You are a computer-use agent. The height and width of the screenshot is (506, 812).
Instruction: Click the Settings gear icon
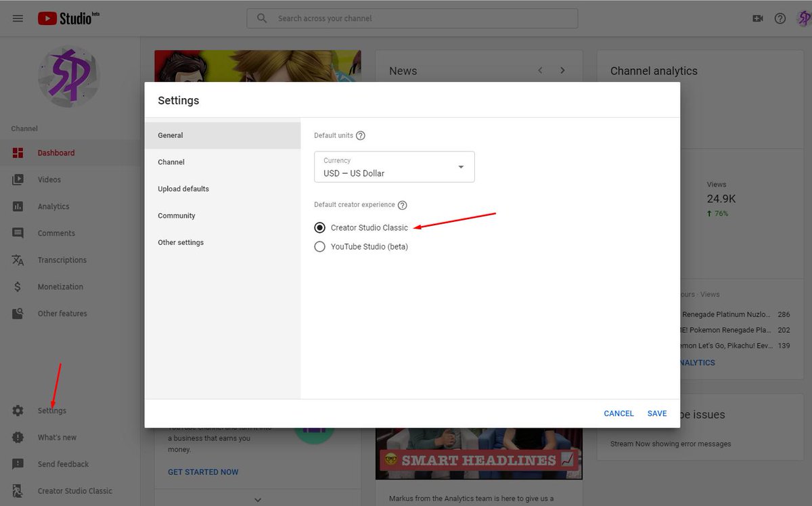coord(18,411)
